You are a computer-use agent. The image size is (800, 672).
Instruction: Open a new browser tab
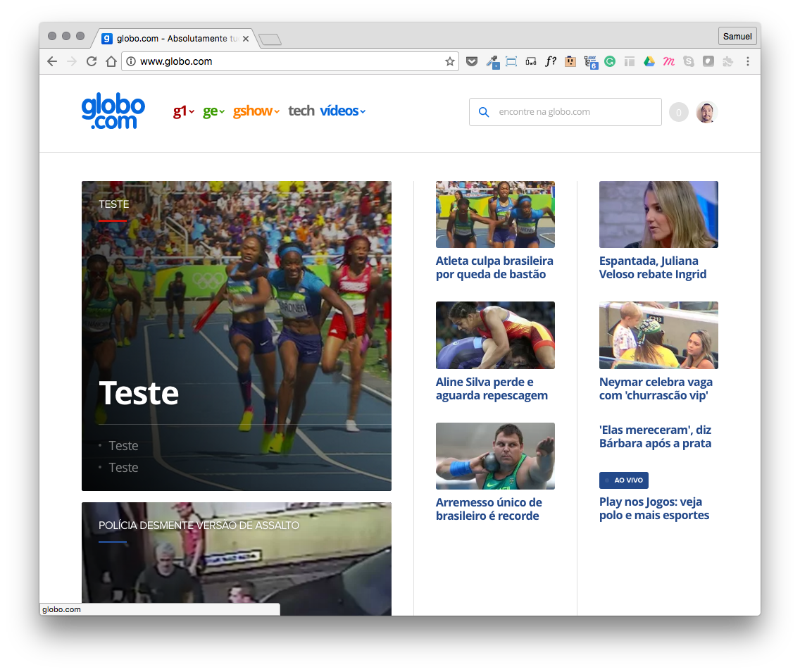point(270,39)
